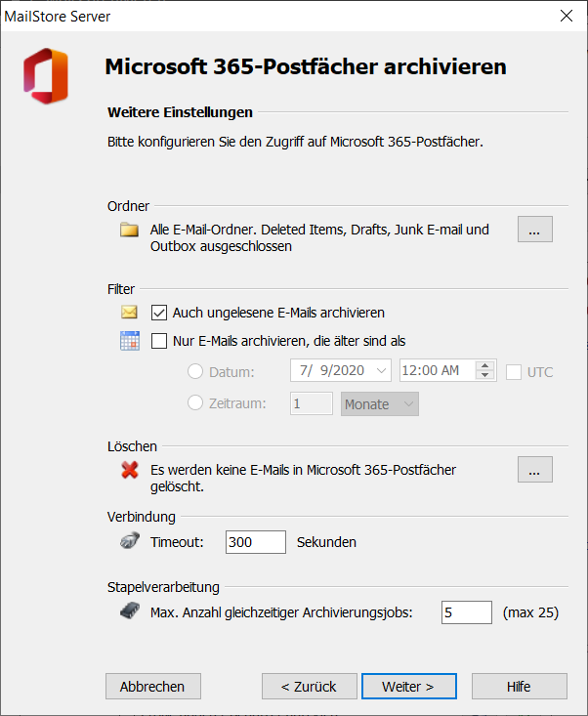Increase time with the spinner up arrow
588x716 pixels.
point(484,365)
